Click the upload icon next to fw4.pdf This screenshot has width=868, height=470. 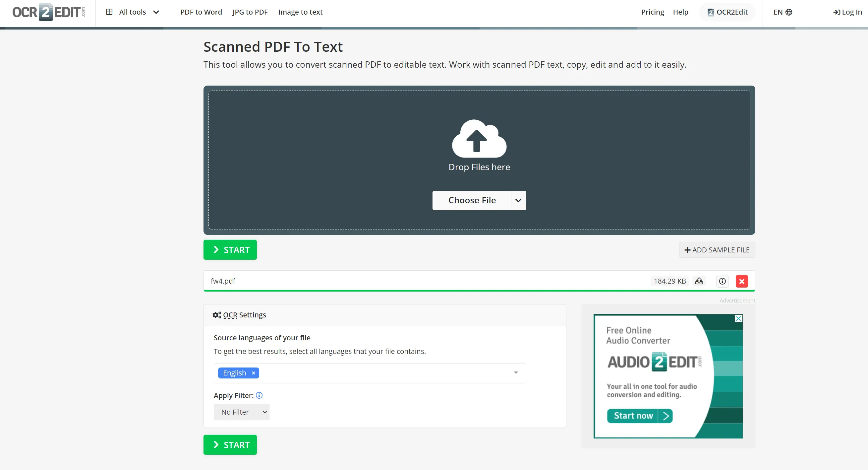pyautogui.click(x=700, y=281)
